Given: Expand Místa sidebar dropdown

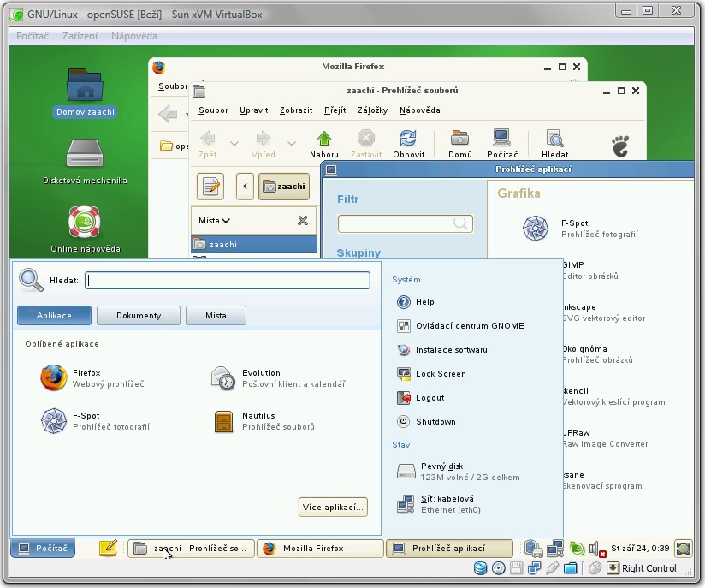Looking at the screenshot, I should [215, 221].
